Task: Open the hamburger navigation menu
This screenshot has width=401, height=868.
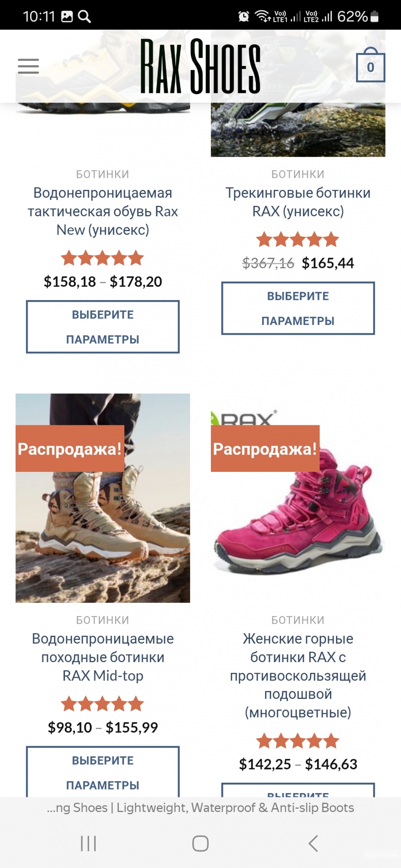Action: click(x=28, y=66)
